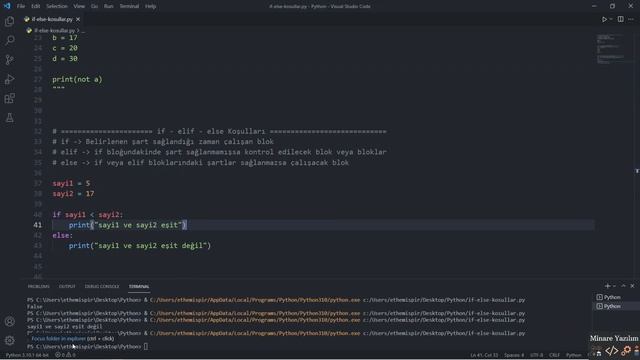Click the Ln 41 Col cursor position indicator
This screenshot has height=360, width=640.
(x=484, y=355)
